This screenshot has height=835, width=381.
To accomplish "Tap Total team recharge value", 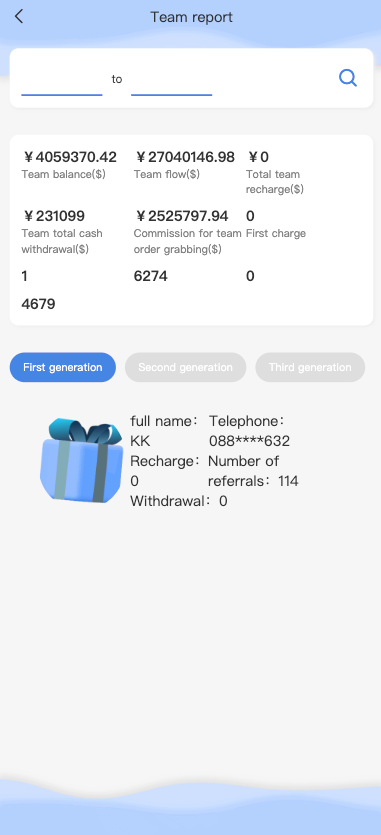I will [x=258, y=157].
